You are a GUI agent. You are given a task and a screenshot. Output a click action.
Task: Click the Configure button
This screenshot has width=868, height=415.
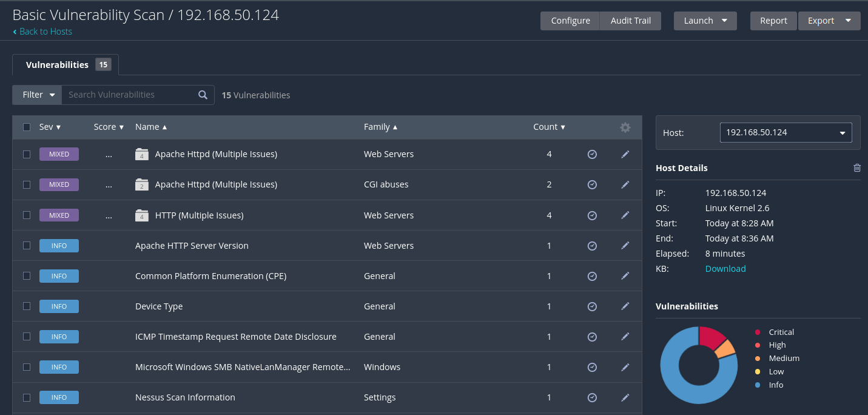[x=570, y=21]
